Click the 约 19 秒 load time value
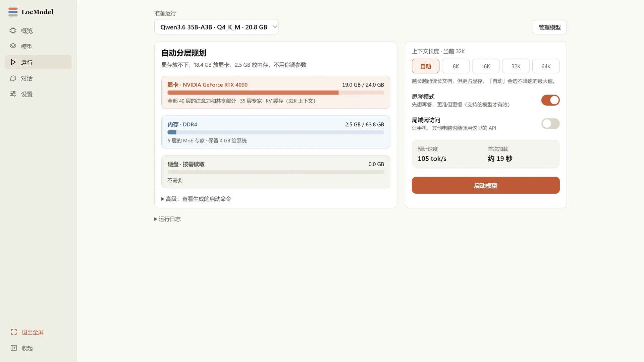 pos(500,159)
